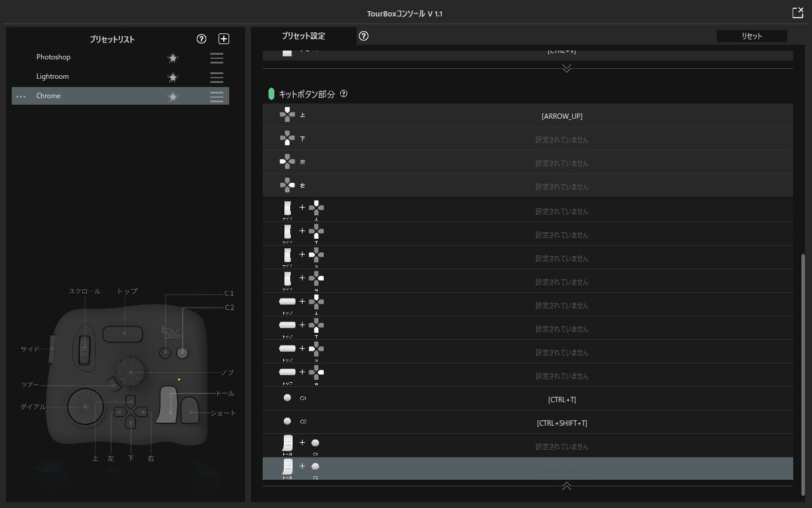
Task: Expand section with double chevron down
Action: point(566,68)
